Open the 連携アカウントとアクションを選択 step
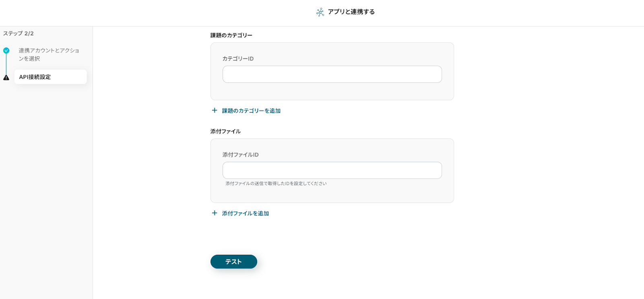The image size is (644, 299). (49, 54)
